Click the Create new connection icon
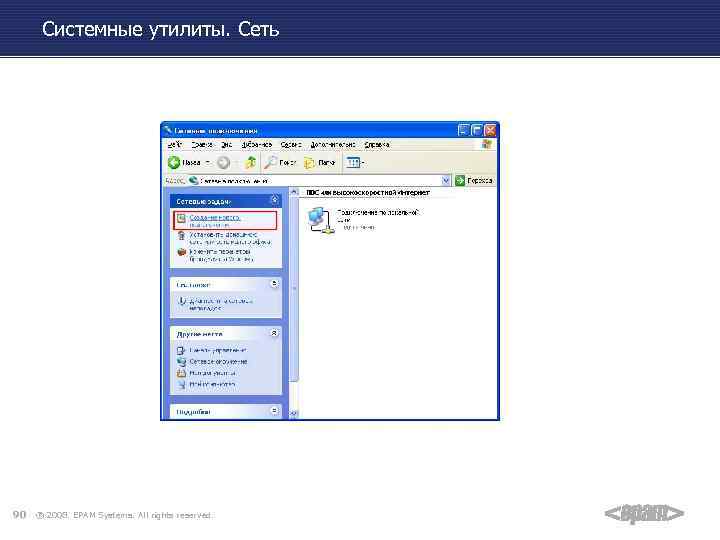720x540 pixels. click(x=181, y=218)
